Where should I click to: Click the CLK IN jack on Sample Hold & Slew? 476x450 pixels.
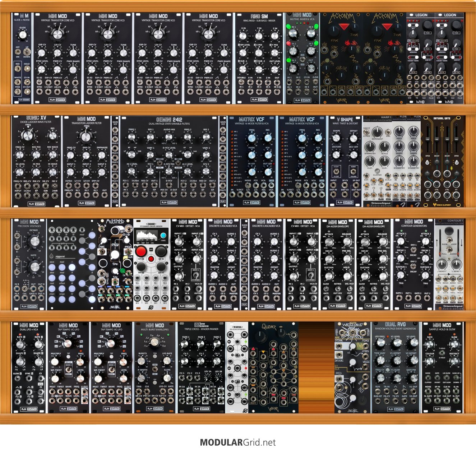[447, 391]
